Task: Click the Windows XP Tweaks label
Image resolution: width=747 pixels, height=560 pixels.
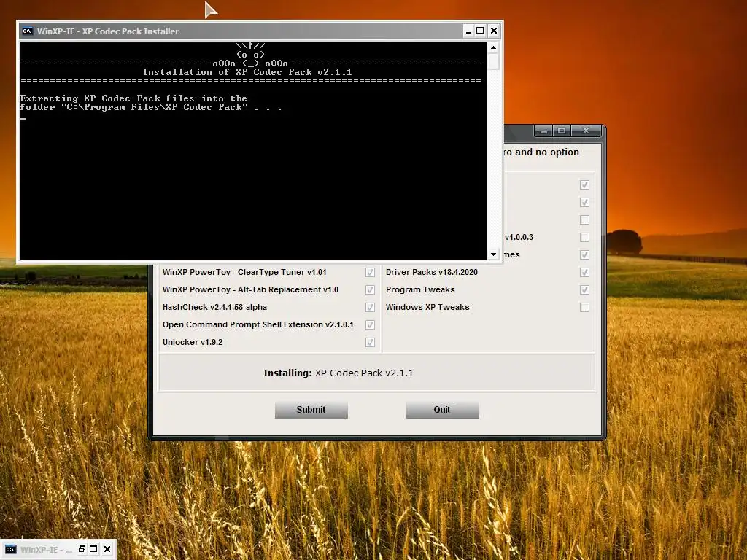Action: [427, 307]
